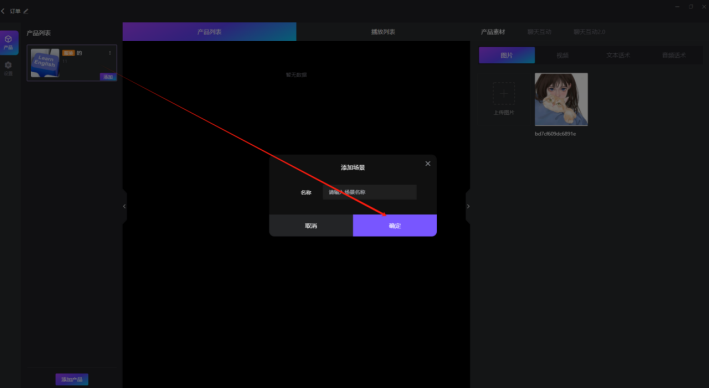Open the 聊天互动2.0 tab
This screenshot has width=709, height=389.
click(x=589, y=32)
